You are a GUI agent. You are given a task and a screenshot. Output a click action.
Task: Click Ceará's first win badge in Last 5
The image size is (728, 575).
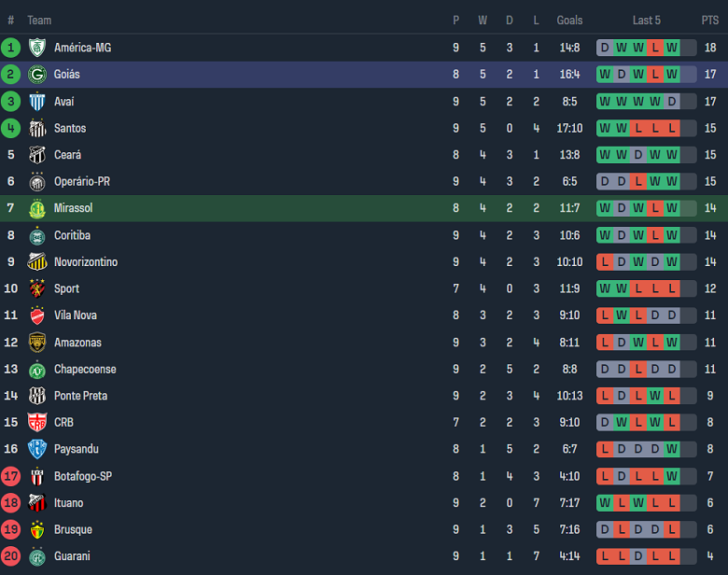pyautogui.click(x=605, y=155)
